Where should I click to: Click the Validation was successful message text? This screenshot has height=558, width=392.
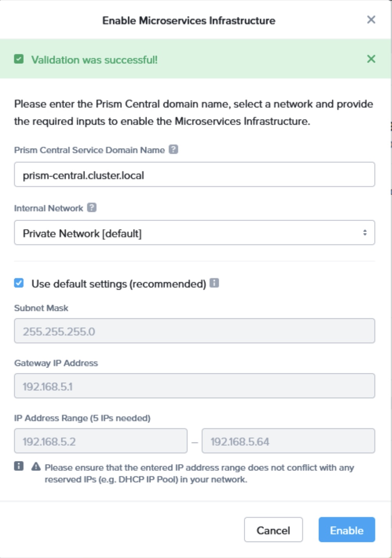point(94,60)
